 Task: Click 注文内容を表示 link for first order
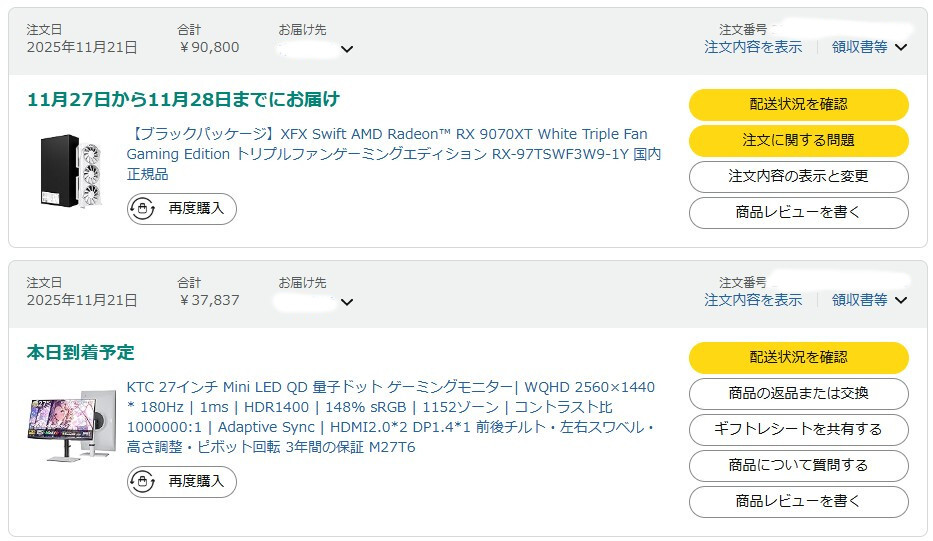coord(753,47)
